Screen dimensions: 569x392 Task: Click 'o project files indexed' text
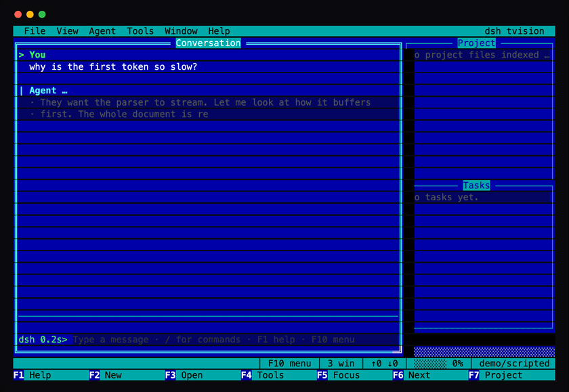(482, 55)
